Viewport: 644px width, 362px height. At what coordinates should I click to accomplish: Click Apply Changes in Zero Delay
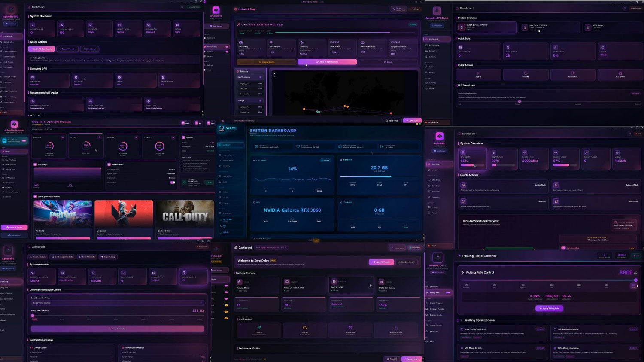(412, 359)
